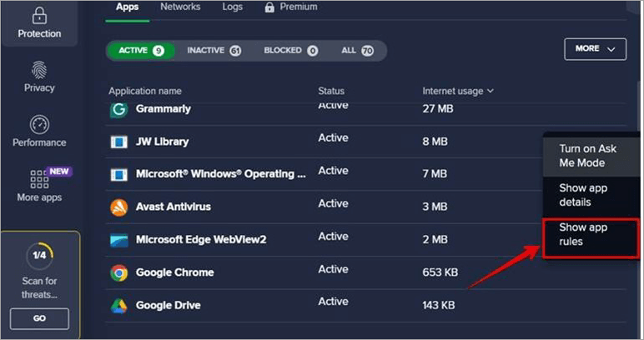
Task: Click the Grammarly app icon
Action: coord(118,109)
